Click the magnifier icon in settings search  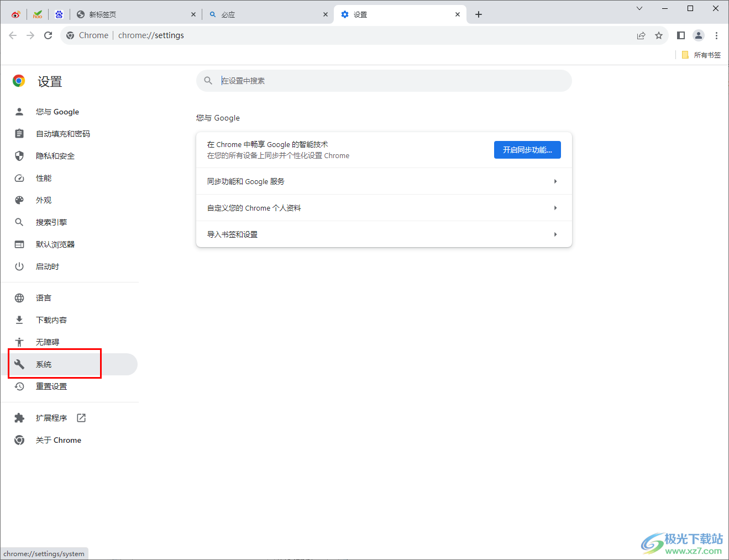pyautogui.click(x=208, y=81)
